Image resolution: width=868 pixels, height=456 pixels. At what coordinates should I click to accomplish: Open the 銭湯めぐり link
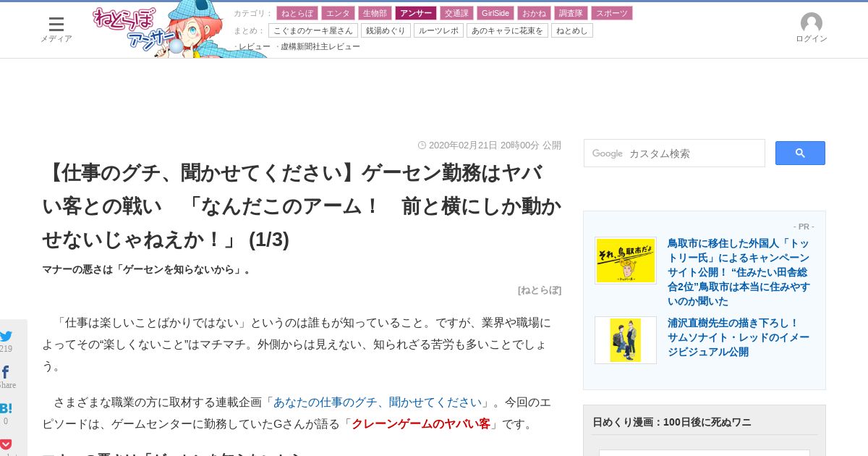click(x=386, y=30)
